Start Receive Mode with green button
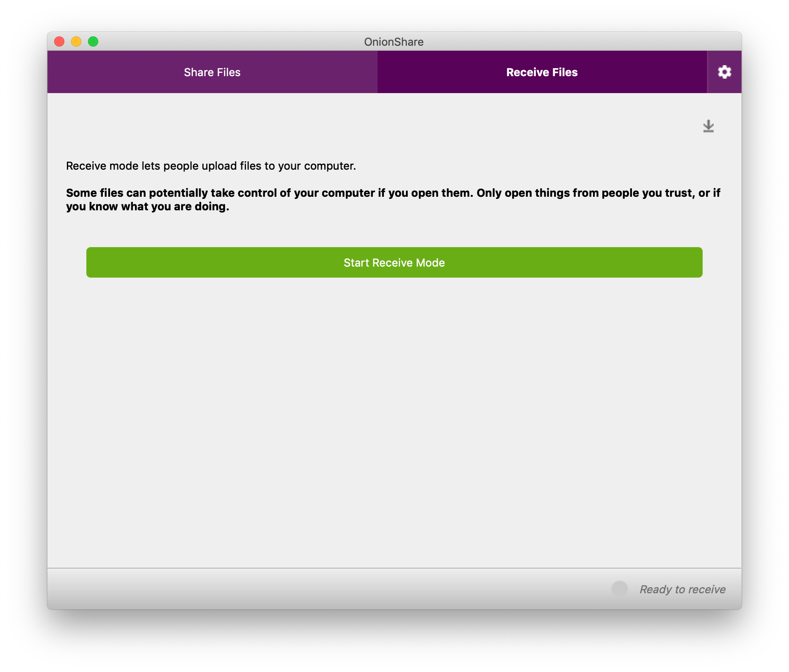 (x=394, y=262)
